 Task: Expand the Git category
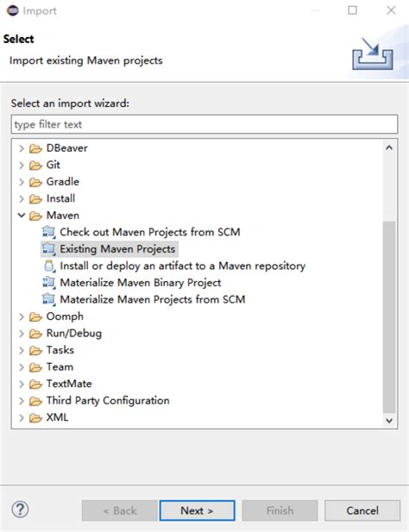coord(22,166)
